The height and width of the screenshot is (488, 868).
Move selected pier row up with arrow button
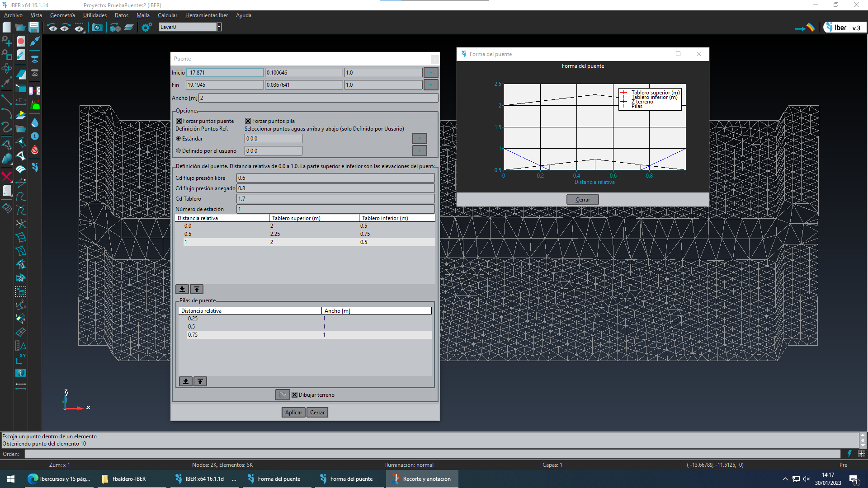click(x=200, y=381)
